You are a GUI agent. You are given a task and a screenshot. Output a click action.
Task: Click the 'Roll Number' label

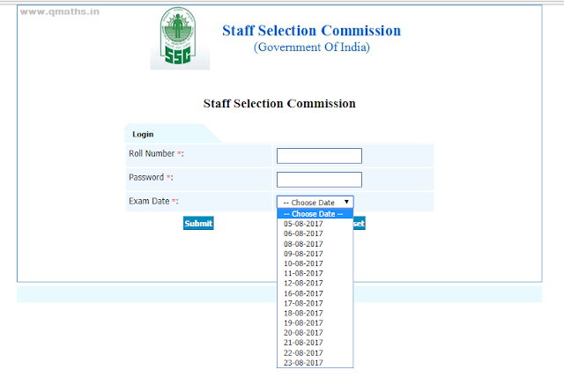[x=152, y=153]
